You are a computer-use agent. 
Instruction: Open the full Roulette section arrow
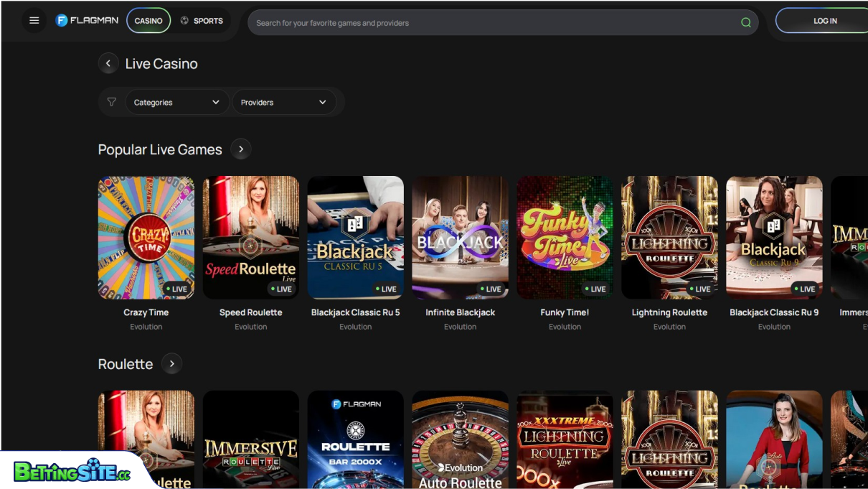[171, 364]
